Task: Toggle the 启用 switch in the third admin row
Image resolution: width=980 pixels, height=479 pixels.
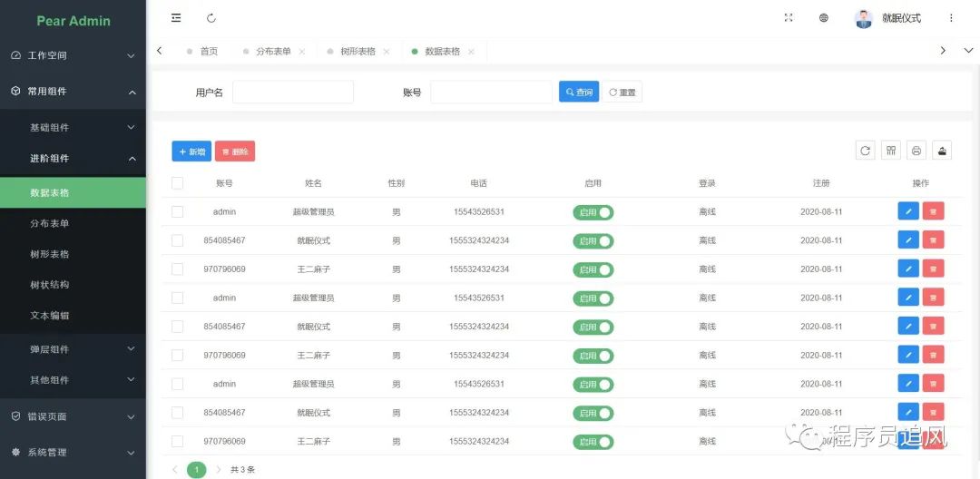Action: tap(593, 385)
